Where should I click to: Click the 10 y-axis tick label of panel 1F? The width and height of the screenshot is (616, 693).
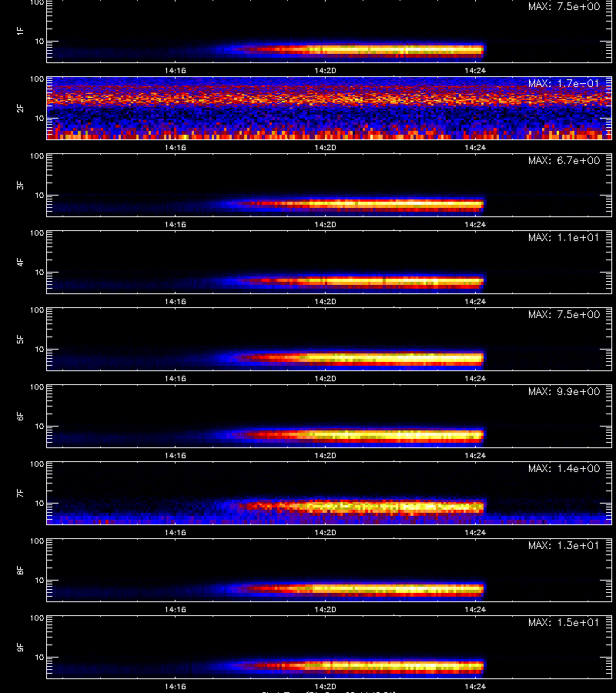pyautogui.click(x=39, y=42)
